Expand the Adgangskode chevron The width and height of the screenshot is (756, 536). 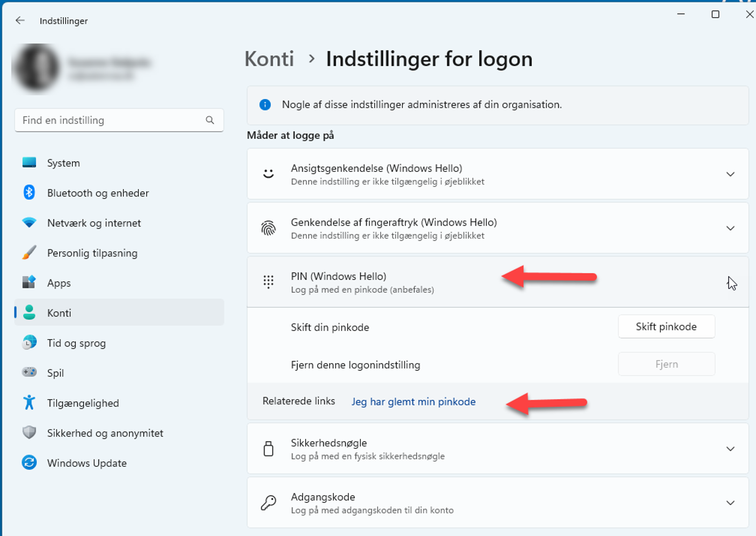(730, 502)
